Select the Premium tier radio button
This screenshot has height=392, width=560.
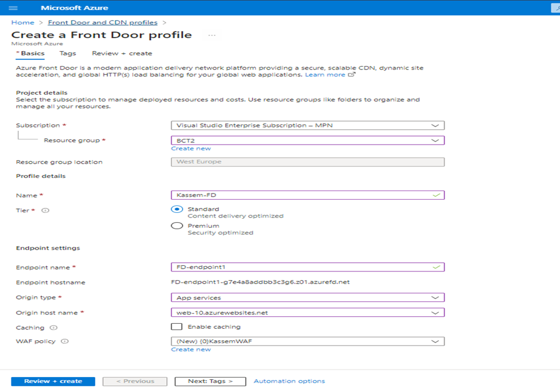pyautogui.click(x=177, y=226)
